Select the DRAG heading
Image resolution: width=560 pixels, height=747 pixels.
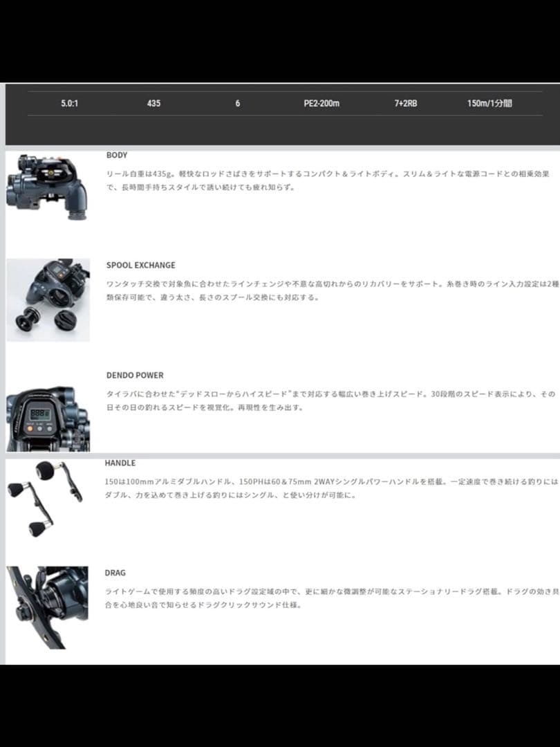tap(115, 573)
